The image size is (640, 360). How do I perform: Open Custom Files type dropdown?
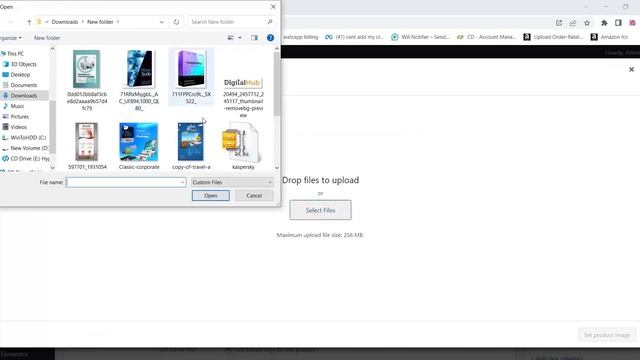(x=232, y=182)
